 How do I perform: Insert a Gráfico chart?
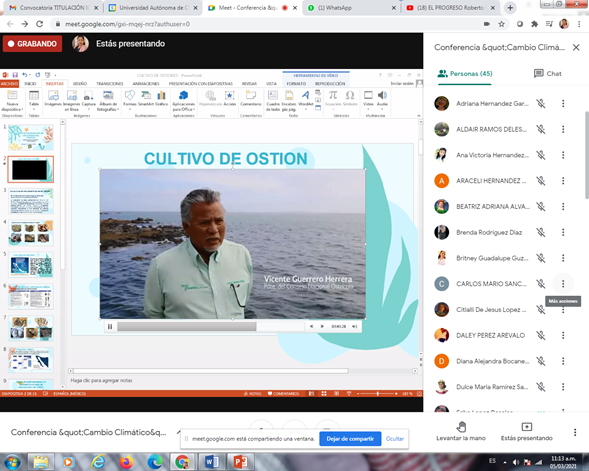point(161,98)
